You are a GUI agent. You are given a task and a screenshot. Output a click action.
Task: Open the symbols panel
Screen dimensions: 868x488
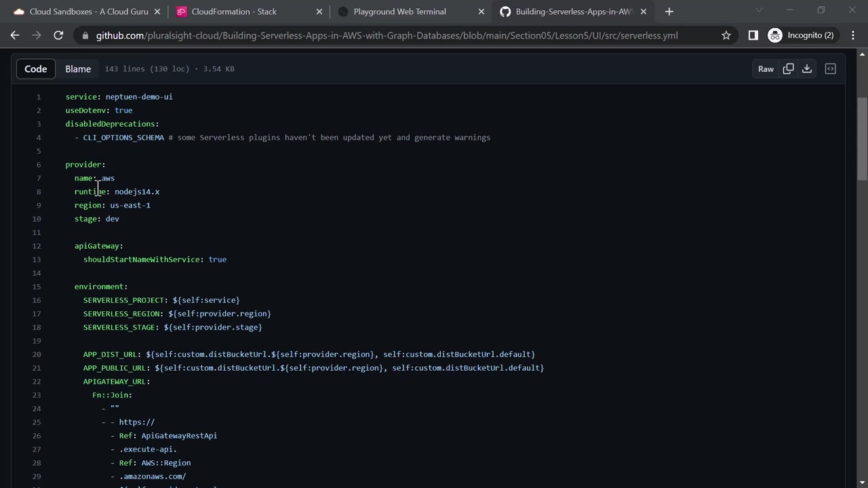(x=830, y=68)
